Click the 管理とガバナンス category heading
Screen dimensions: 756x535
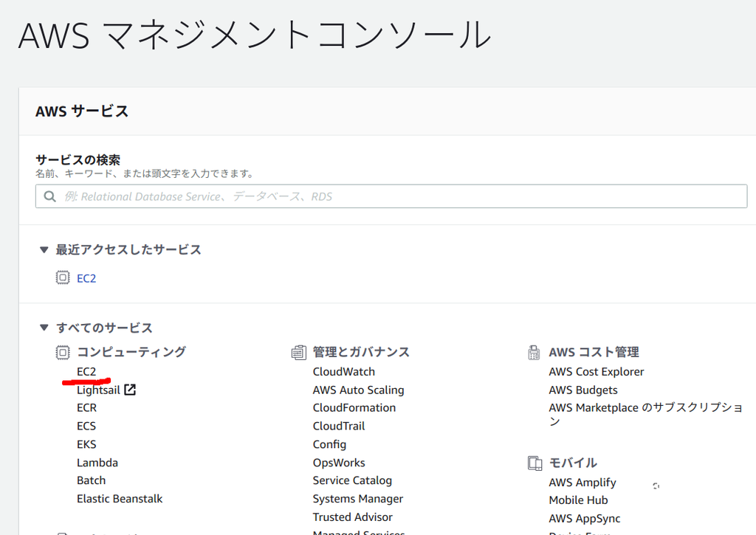tap(361, 352)
